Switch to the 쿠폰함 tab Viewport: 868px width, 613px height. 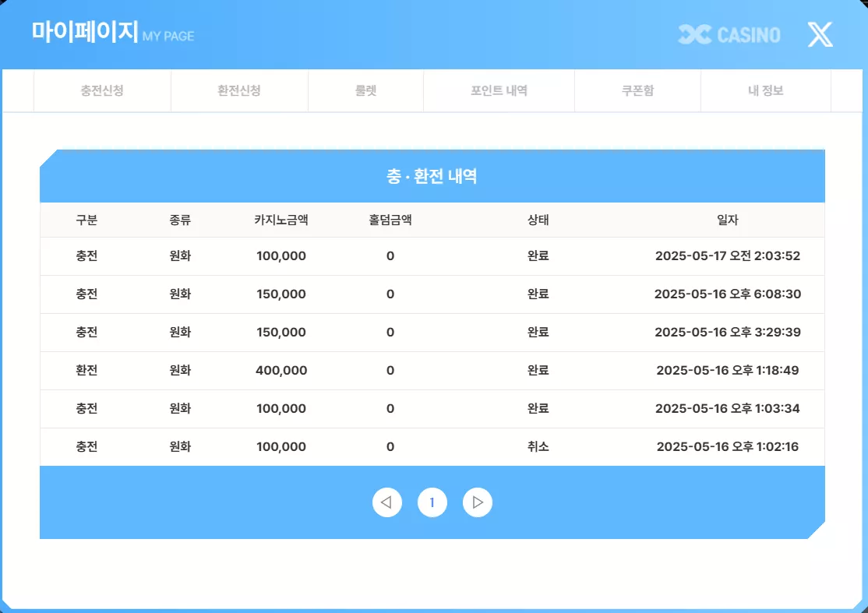click(x=637, y=90)
